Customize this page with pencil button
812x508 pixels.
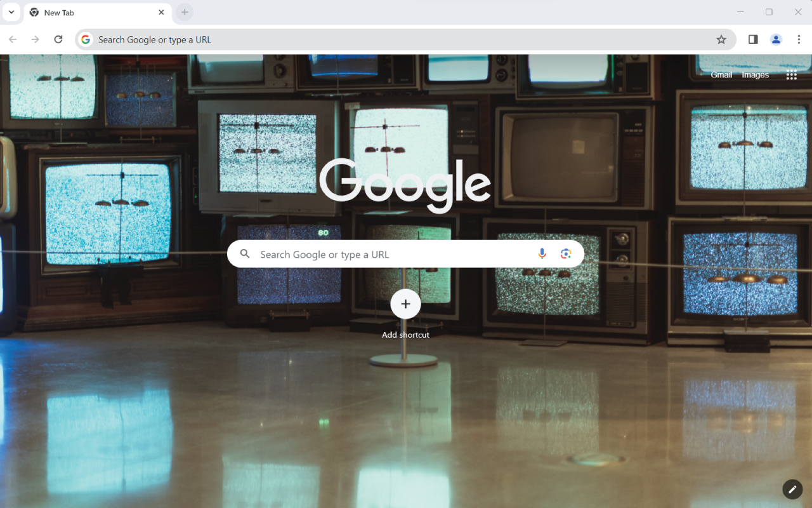(x=792, y=489)
